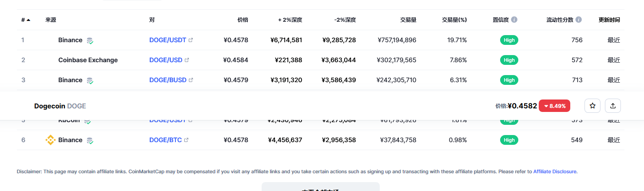644x191 pixels.
Task: Click the star watchlist icon for Dogecoin
Action: [x=592, y=106]
